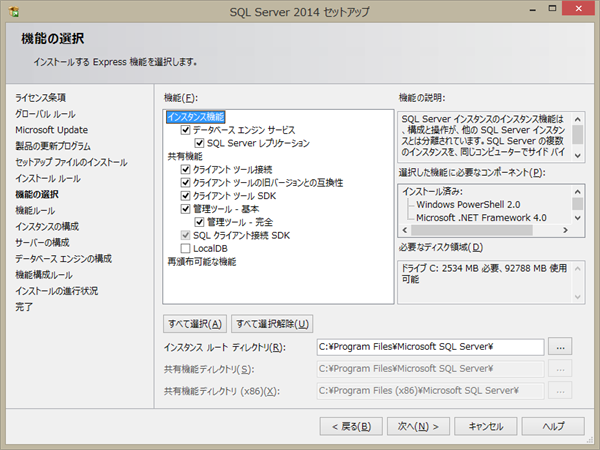This screenshot has height=450, width=600.
Task: Select 機能ルール step in sidebar
Action: coord(35,210)
